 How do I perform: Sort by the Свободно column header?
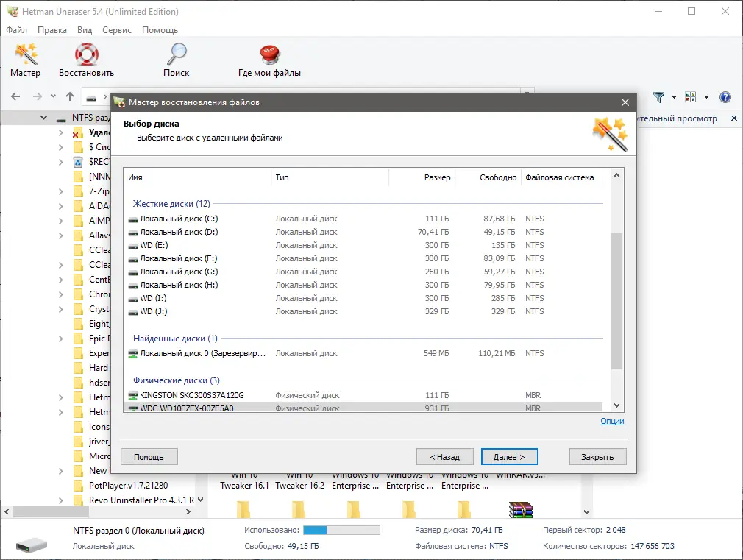(488, 177)
